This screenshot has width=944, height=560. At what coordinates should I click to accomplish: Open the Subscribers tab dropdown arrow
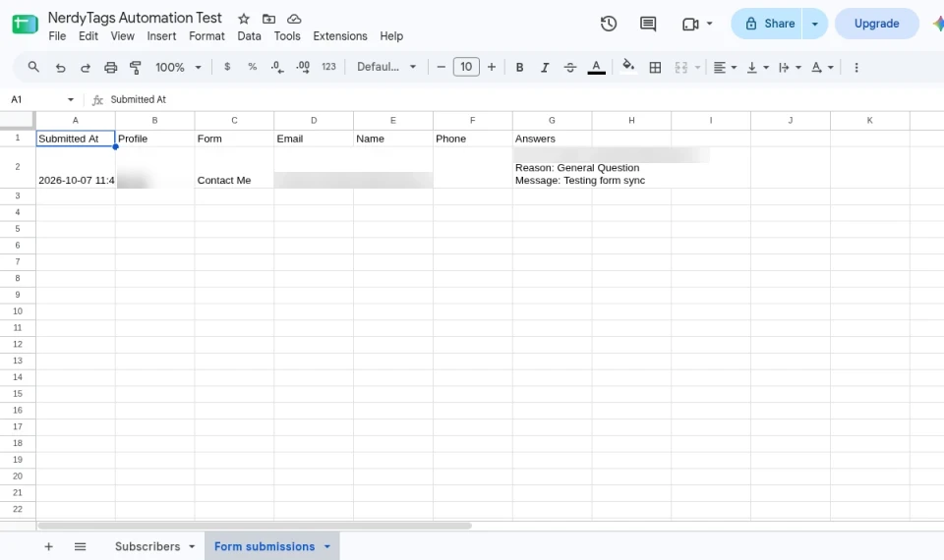coord(192,546)
